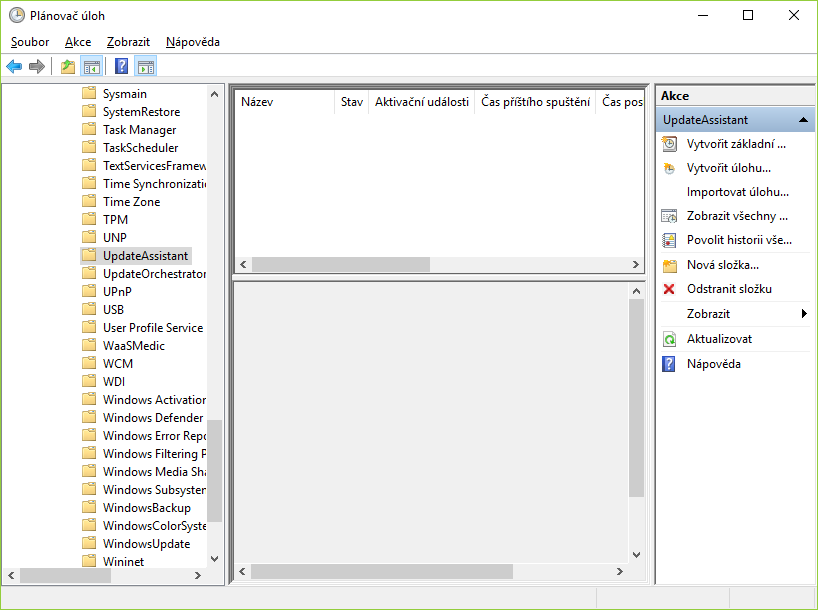Click the blue help icon in the toolbar
Viewport: 818px width, 610px height.
tap(121, 67)
